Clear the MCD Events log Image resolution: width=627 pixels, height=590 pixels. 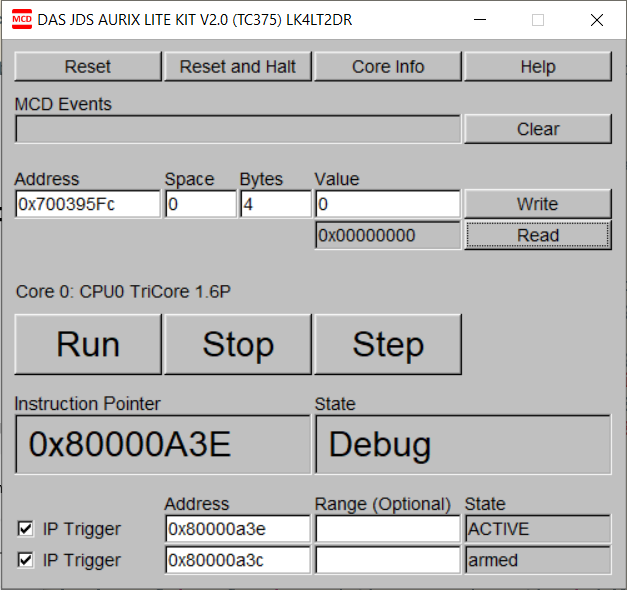538,129
